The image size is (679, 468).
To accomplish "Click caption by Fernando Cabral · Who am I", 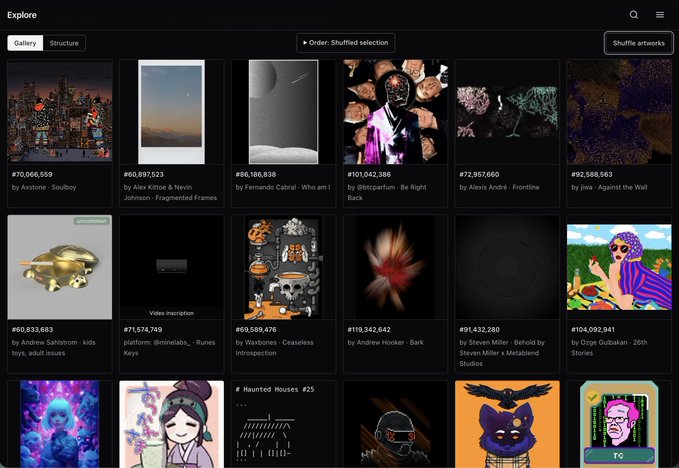I will click(x=283, y=187).
